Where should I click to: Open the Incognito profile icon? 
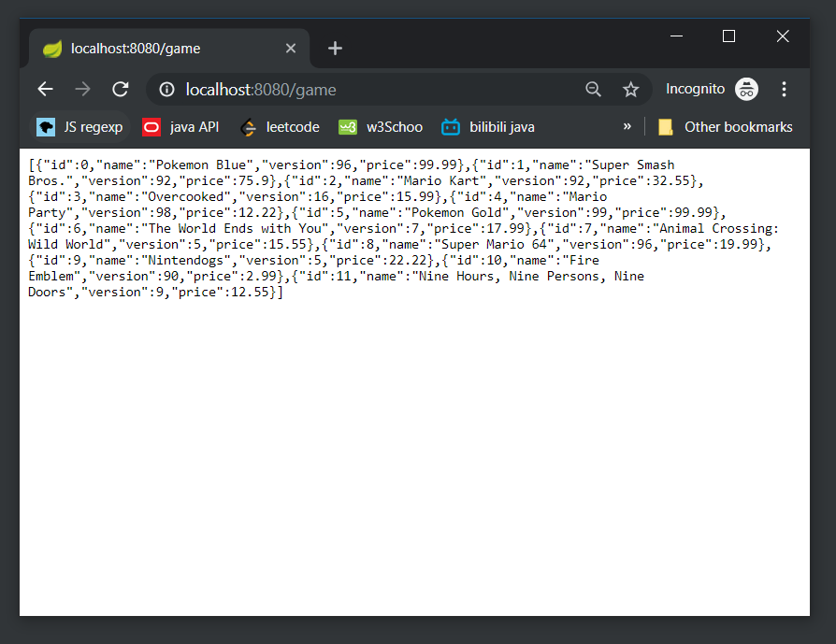[746, 89]
